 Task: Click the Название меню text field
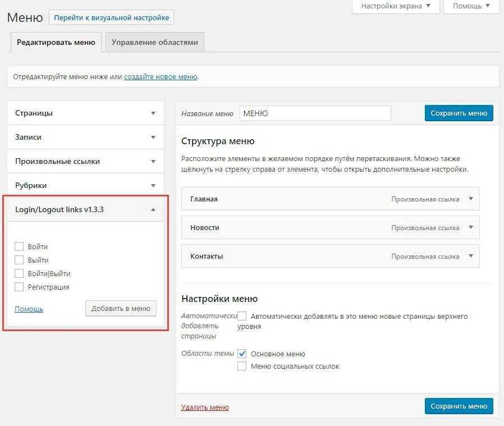315,113
